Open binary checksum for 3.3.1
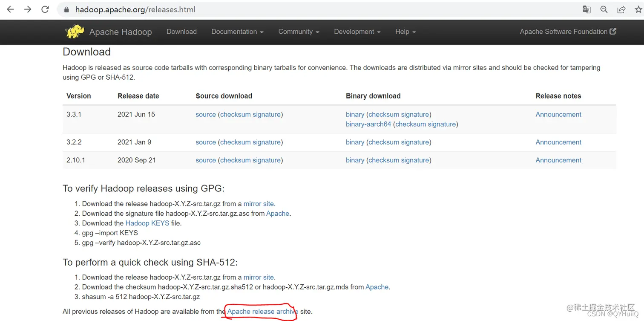This screenshot has height=321, width=644. pos(383,114)
